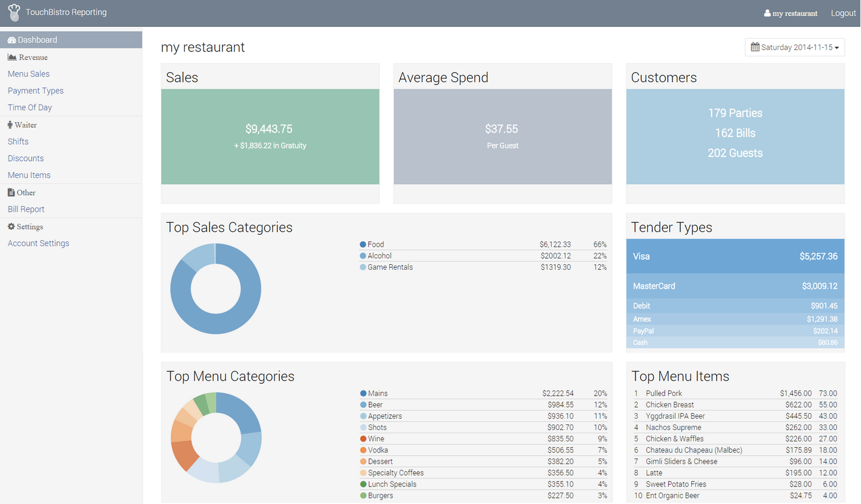This screenshot has height=504, width=861.
Task: Click the Waiter person icon in the sidebar
Action: (11, 125)
